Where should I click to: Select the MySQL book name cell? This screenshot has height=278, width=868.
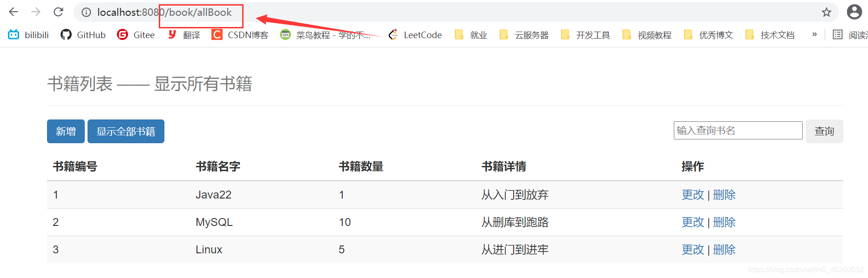[x=214, y=222]
